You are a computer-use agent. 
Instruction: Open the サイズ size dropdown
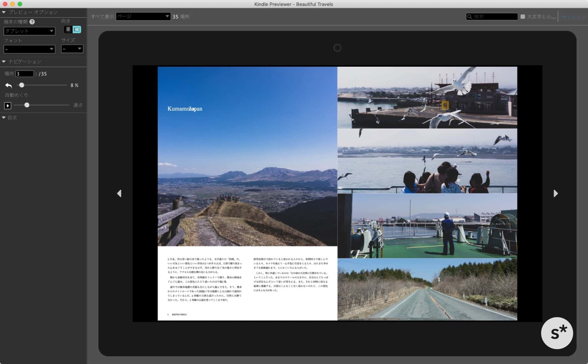[x=72, y=49]
